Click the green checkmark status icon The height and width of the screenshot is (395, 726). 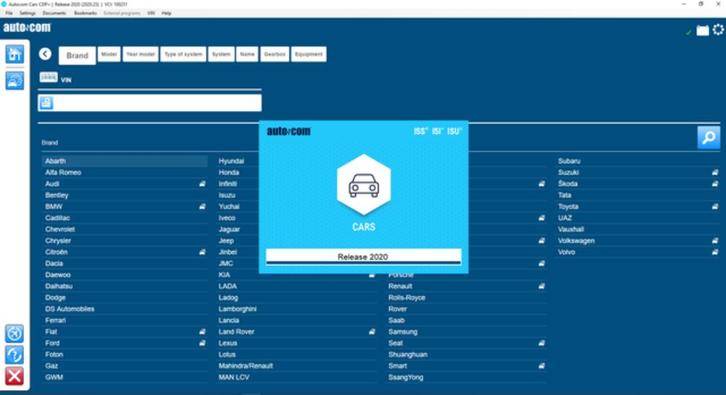click(x=688, y=32)
